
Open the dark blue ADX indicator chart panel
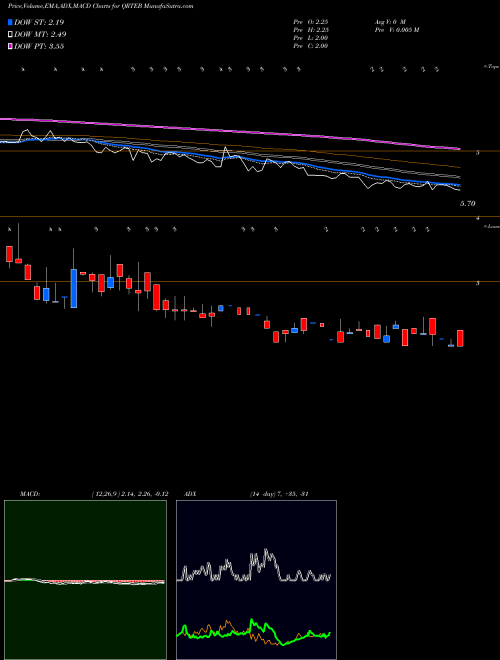click(x=256, y=580)
